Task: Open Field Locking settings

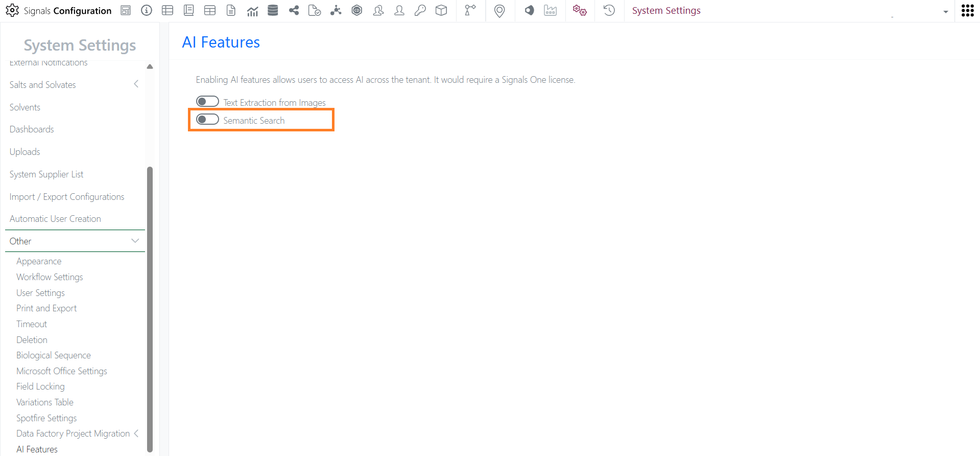Action: click(x=40, y=386)
